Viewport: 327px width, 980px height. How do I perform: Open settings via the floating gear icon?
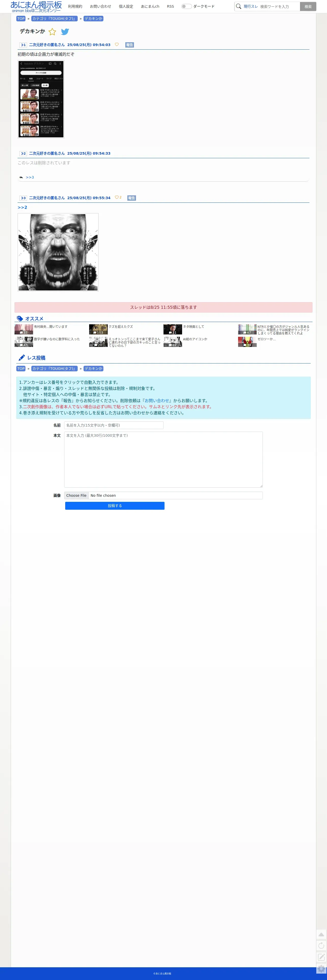pos(321,969)
